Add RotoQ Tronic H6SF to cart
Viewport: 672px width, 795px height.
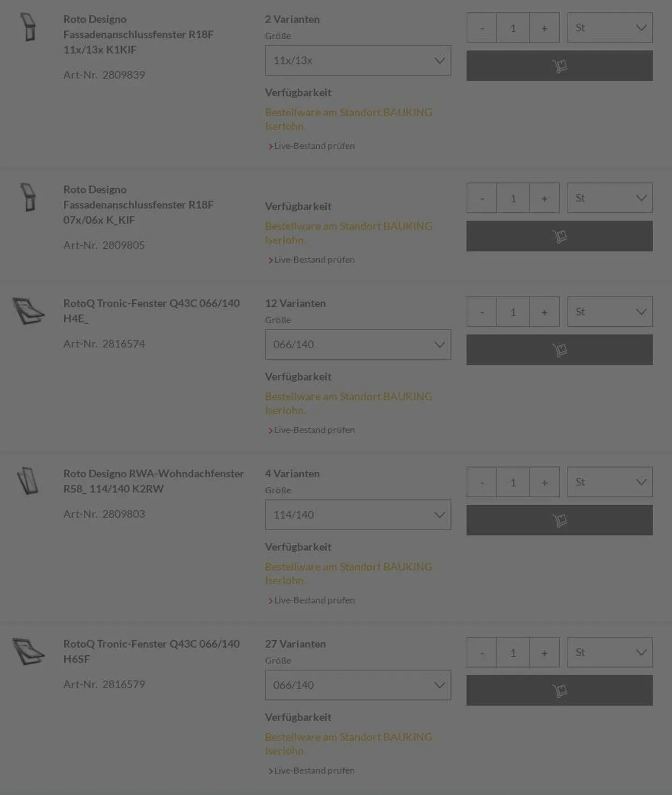[559, 690]
